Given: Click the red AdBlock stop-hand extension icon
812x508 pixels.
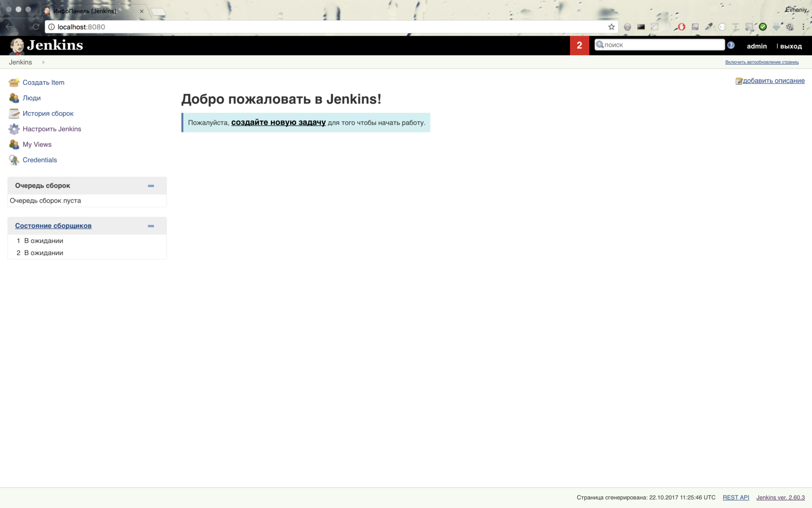Looking at the screenshot, I should point(681,27).
